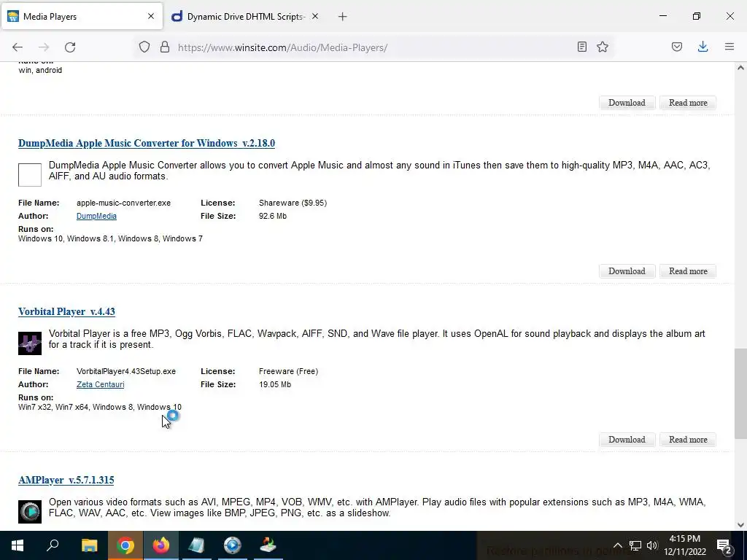
Task: Read more about DumpMedia Apple Music Converter
Action: click(688, 271)
